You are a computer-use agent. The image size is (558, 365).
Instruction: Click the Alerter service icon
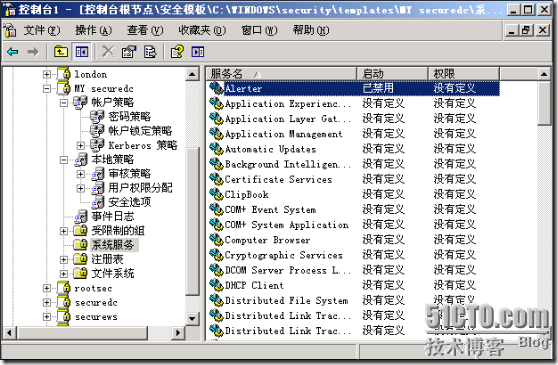pyautogui.click(x=216, y=88)
